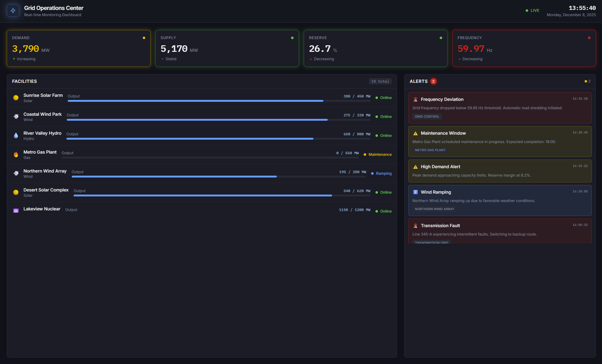Screen dimensions: 602x364
Task: Click the Desert Solar Complex output bar
Action: (x=222, y=195)
